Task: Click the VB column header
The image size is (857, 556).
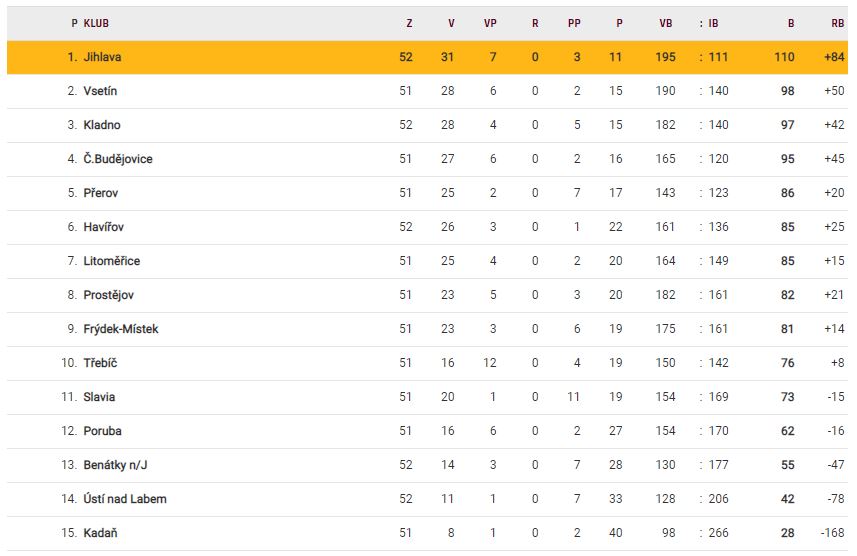Action: coord(666,23)
